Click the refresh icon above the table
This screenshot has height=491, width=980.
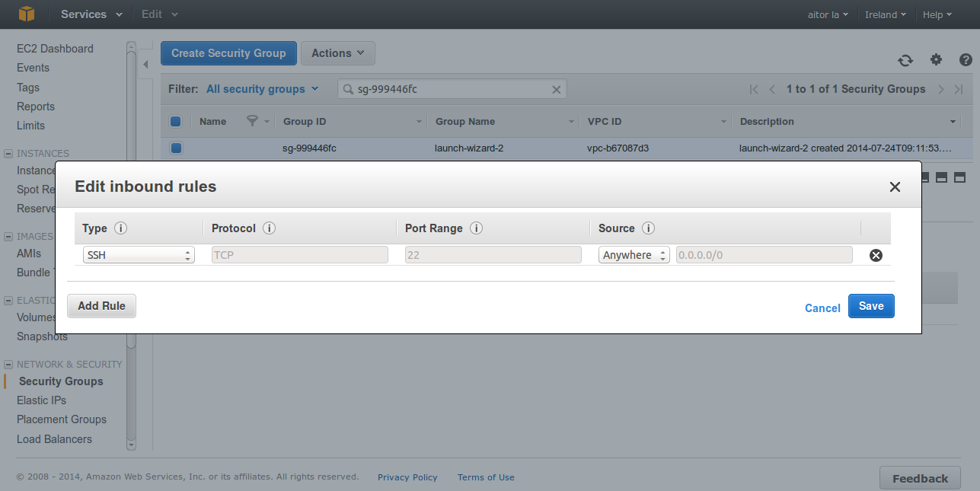905,60
